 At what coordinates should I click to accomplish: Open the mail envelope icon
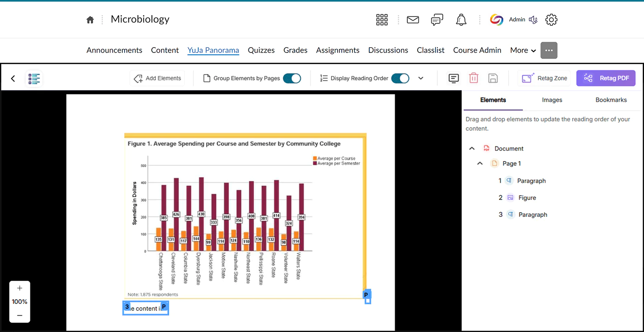click(x=413, y=20)
